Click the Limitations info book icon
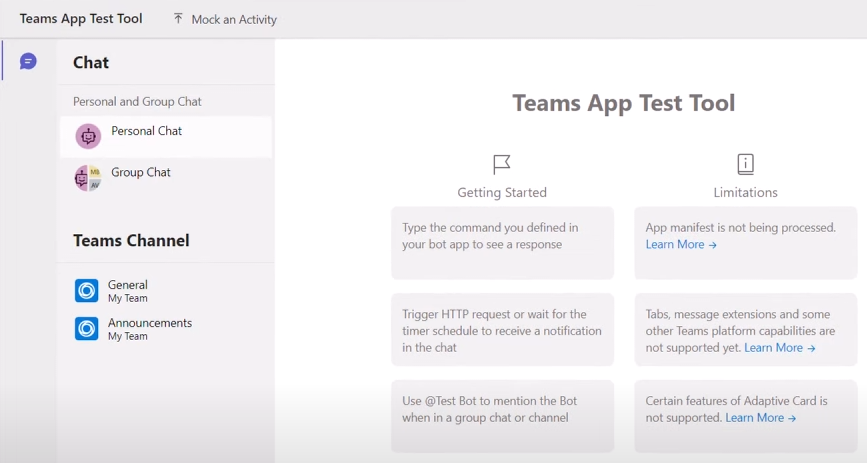This screenshot has width=867, height=463. (745, 164)
